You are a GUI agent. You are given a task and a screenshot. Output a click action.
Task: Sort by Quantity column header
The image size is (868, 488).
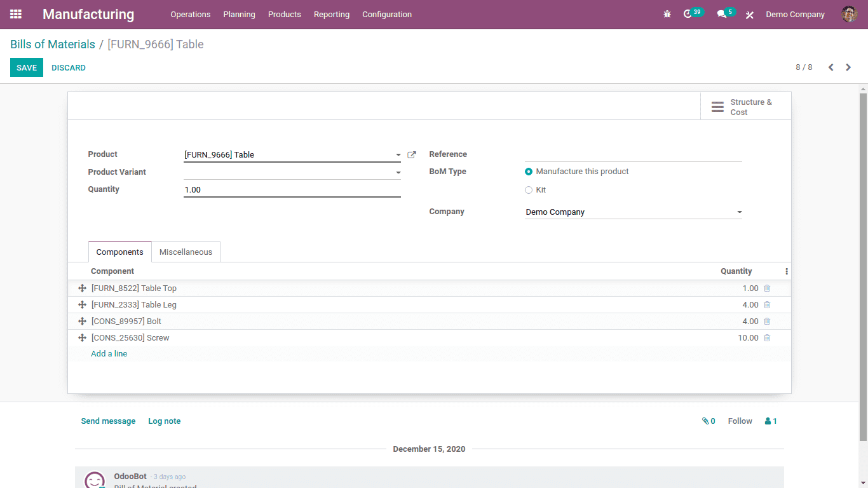(x=736, y=271)
